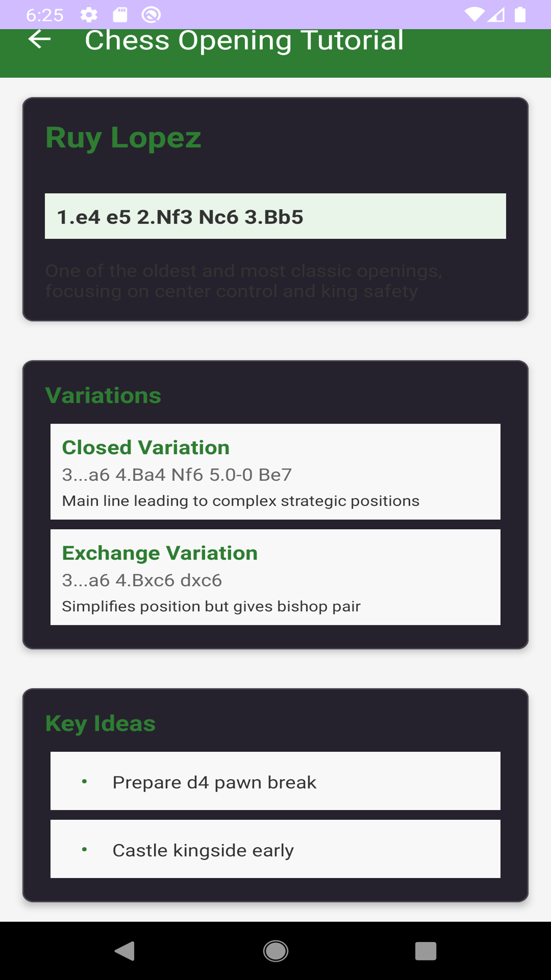551x980 pixels.
Task: Tap the Ruy Lopez opening title
Action: 123,137
